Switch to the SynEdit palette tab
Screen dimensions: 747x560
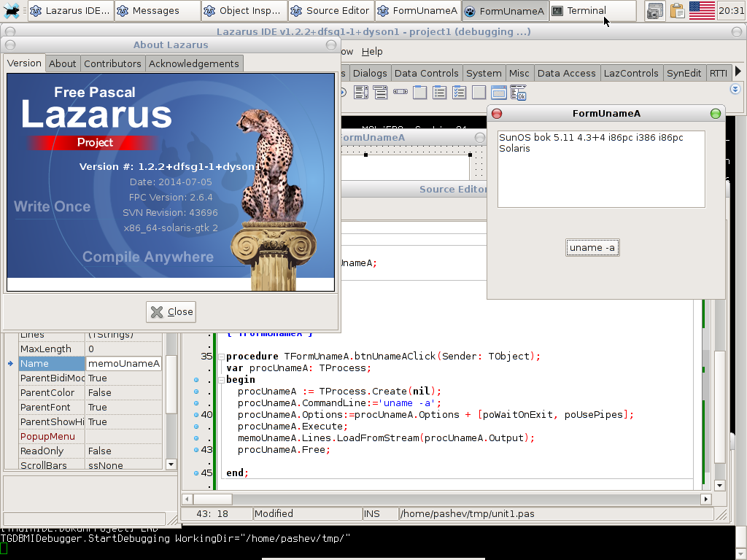(684, 74)
